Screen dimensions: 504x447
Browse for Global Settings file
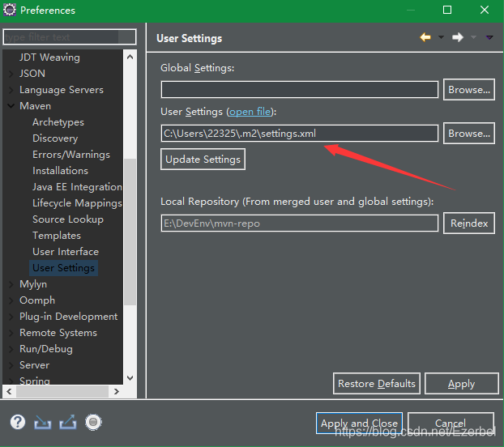(469, 90)
